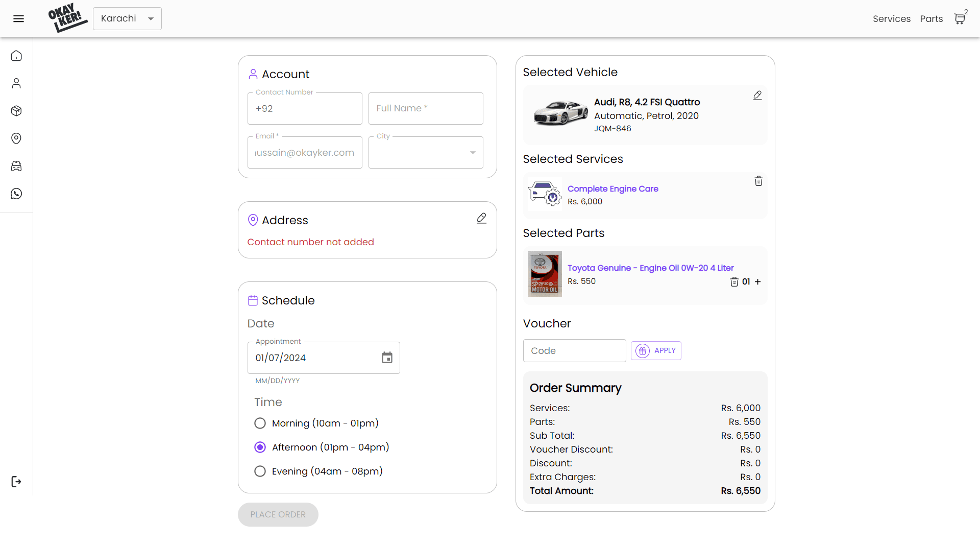Remove the Toyota Engine Oil part
Screen dimensions: 980x545
[x=734, y=282]
